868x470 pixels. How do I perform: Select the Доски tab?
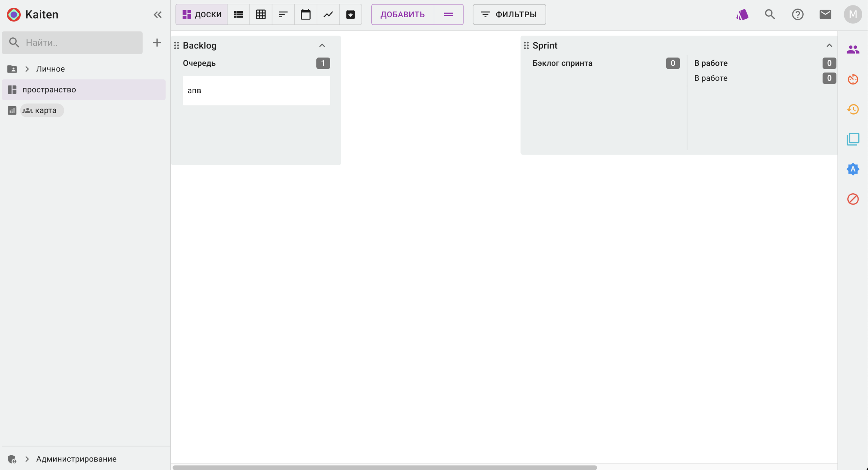click(202, 14)
